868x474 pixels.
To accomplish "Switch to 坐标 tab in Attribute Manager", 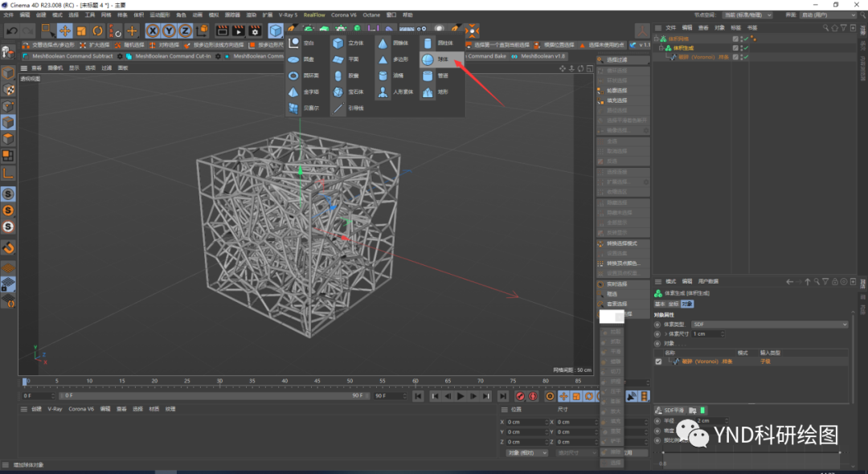I will pyautogui.click(x=674, y=304).
